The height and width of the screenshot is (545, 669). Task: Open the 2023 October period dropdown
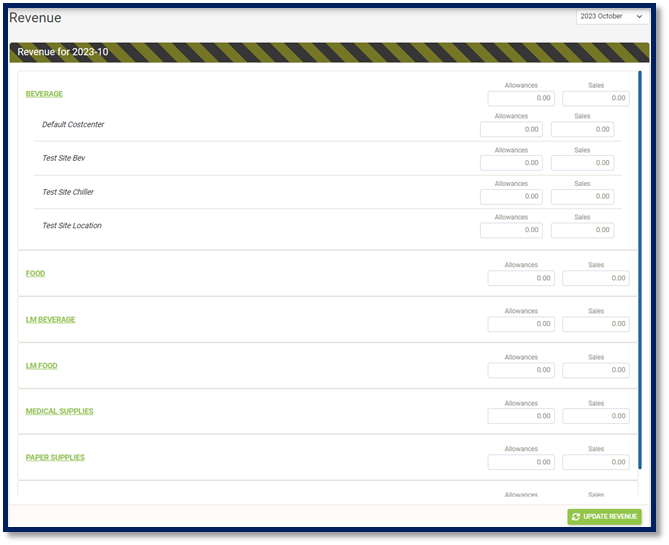(x=612, y=17)
